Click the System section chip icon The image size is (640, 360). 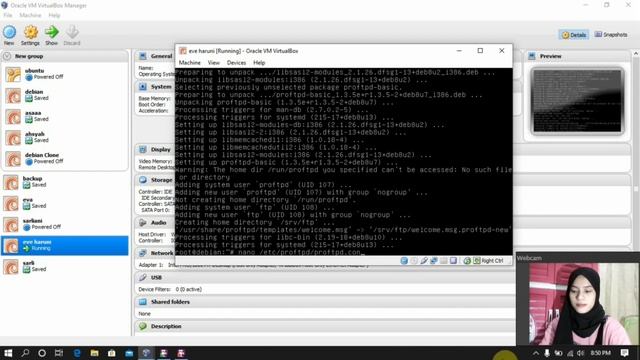[x=142, y=87]
